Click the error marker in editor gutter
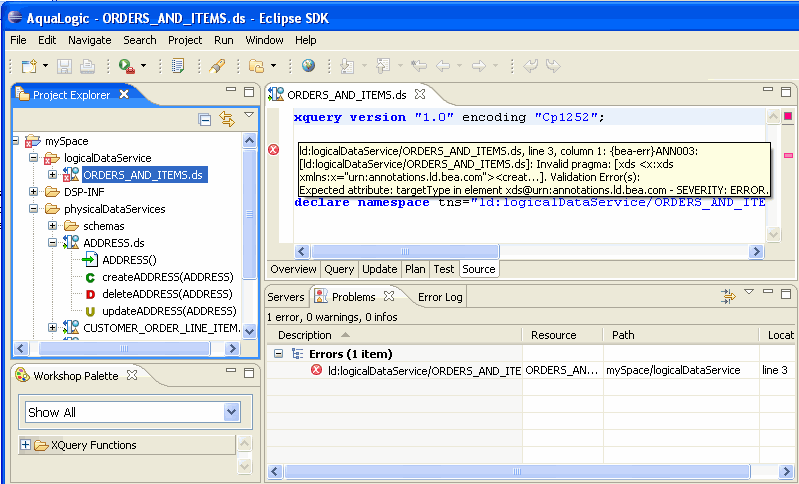The width and height of the screenshot is (799, 484). coord(274,149)
